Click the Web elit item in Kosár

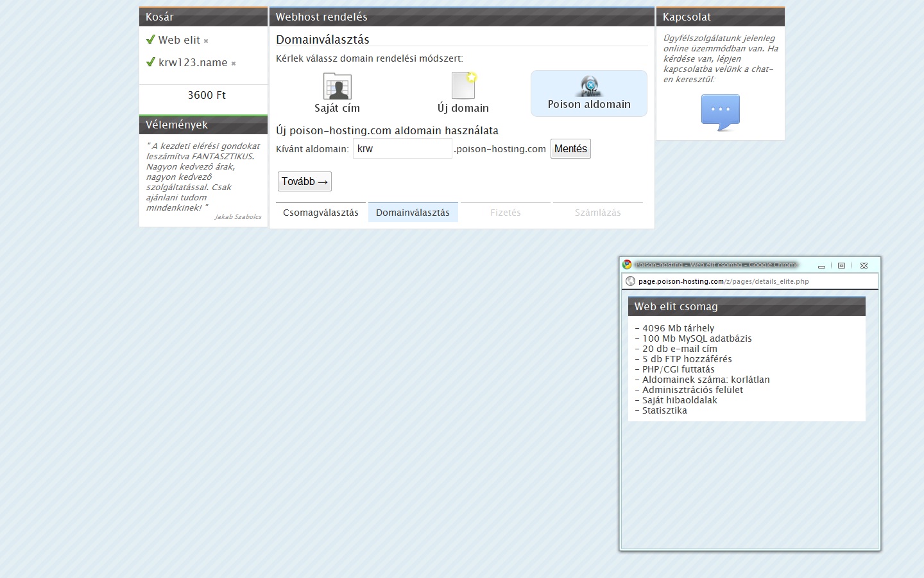pos(179,40)
